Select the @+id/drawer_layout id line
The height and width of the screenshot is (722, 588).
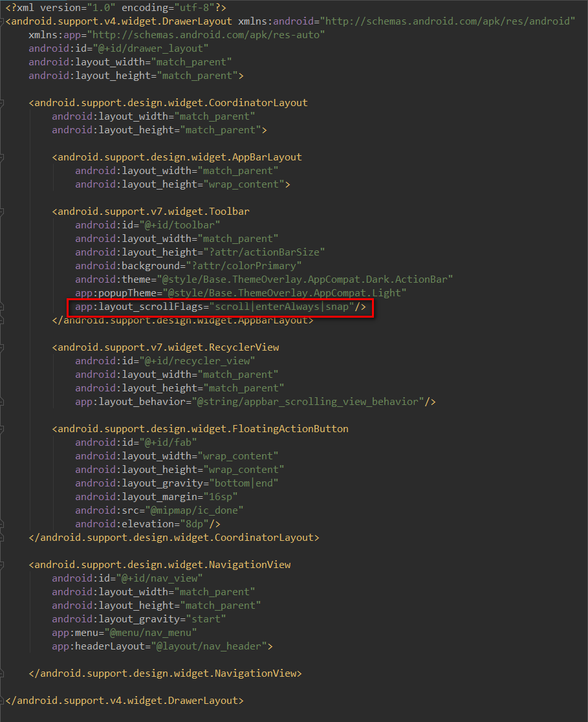119,49
